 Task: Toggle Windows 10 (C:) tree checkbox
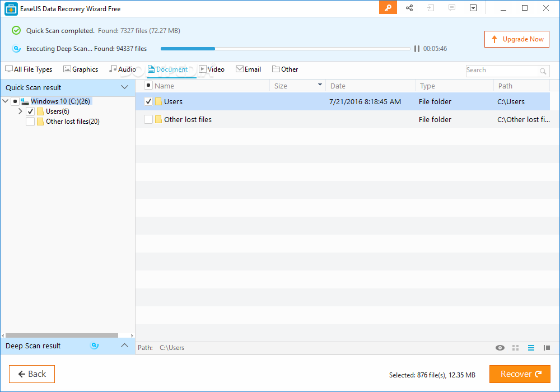tap(15, 101)
